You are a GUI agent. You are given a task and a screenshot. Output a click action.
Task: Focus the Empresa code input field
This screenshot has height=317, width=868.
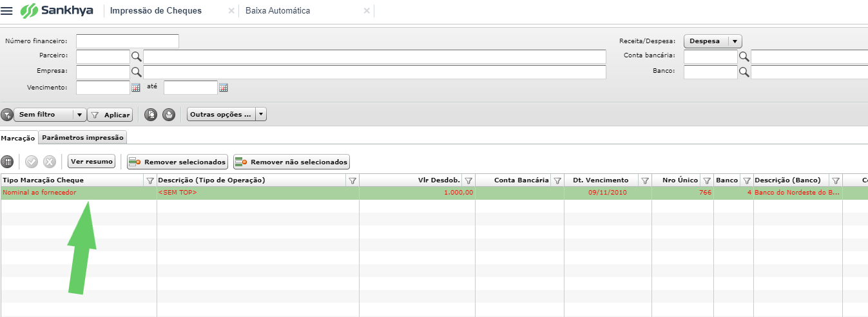[x=103, y=72]
